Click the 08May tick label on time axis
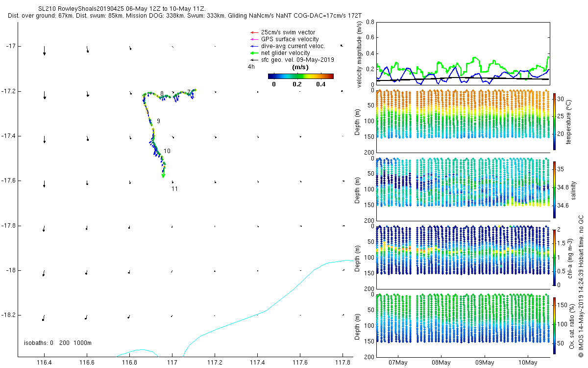This screenshot has width=588, height=368. tap(441, 363)
